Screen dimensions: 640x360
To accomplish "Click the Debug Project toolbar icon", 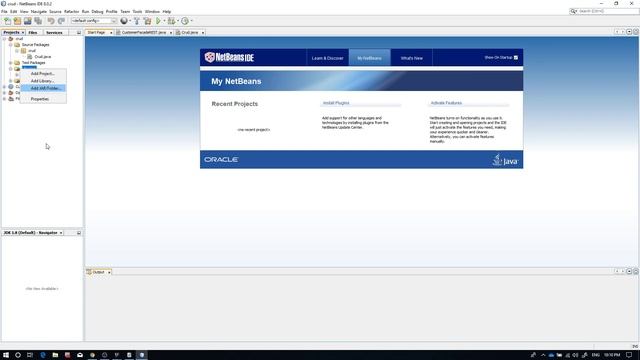I will point(171,21).
